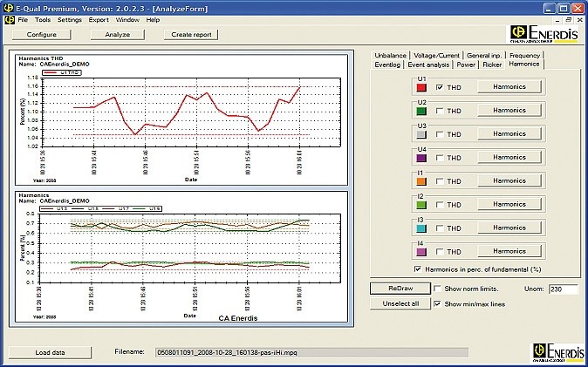Enable THD checkbox for I1
Image resolution: width=588 pixels, height=367 pixels.
tap(440, 181)
